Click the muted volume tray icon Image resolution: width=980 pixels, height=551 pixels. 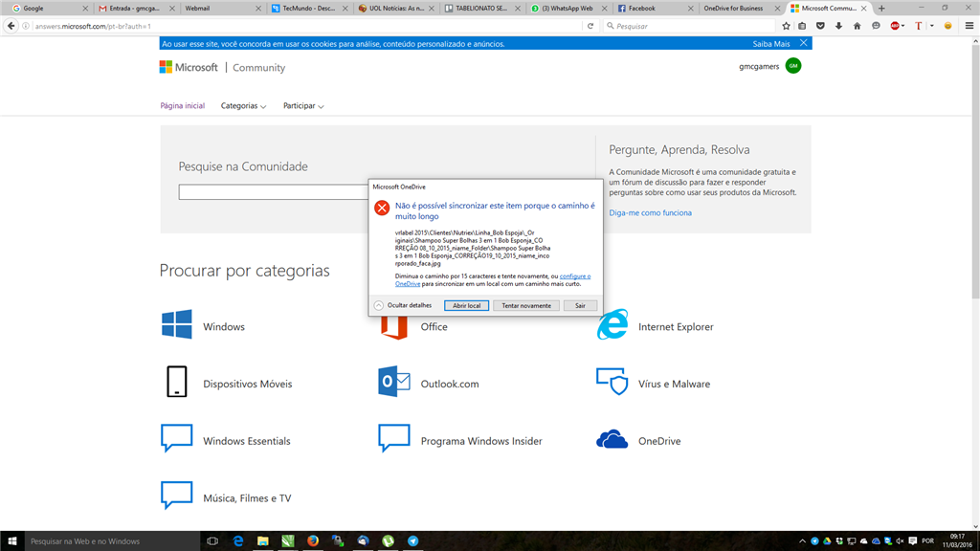pyautogui.click(x=900, y=541)
